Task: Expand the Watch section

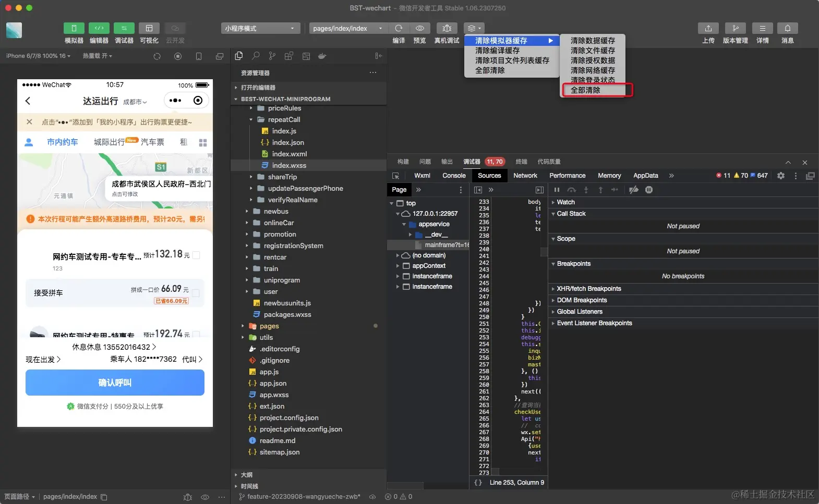Action: click(683, 202)
